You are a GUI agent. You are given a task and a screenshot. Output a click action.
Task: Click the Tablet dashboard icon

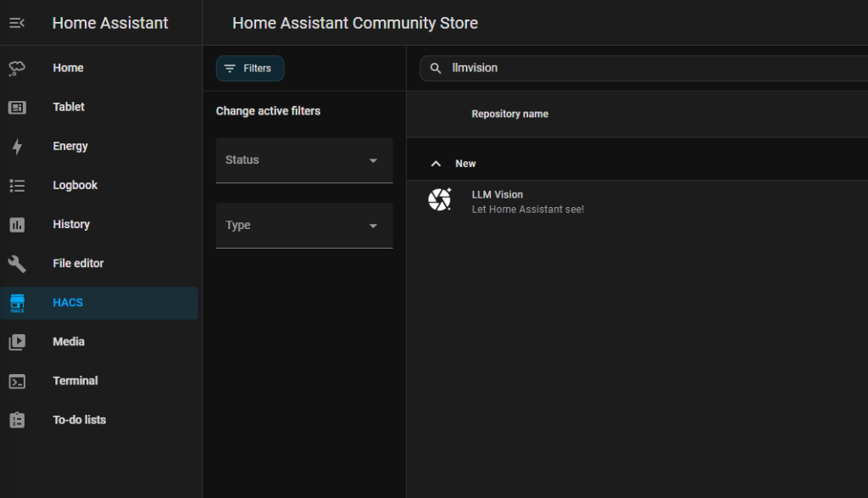[17, 108]
